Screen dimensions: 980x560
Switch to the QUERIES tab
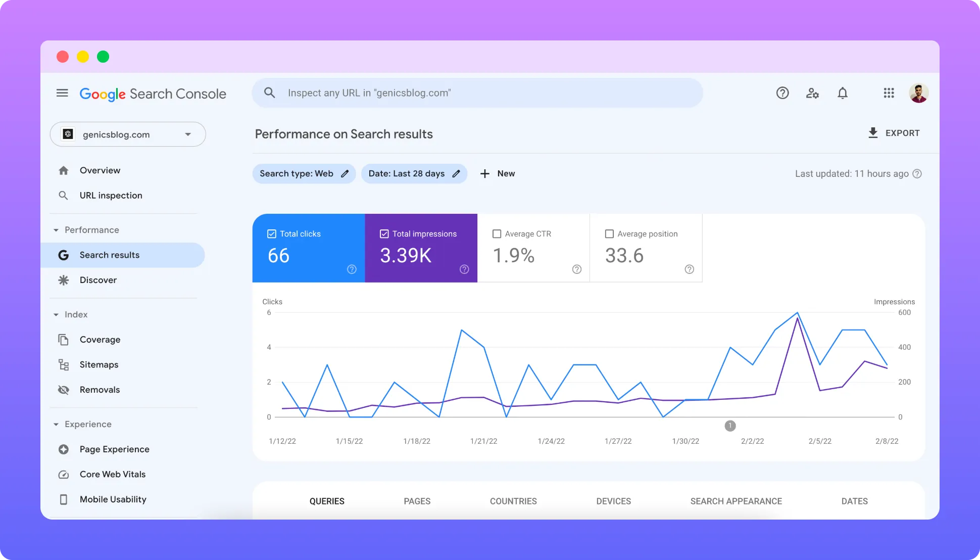(327, 501)
